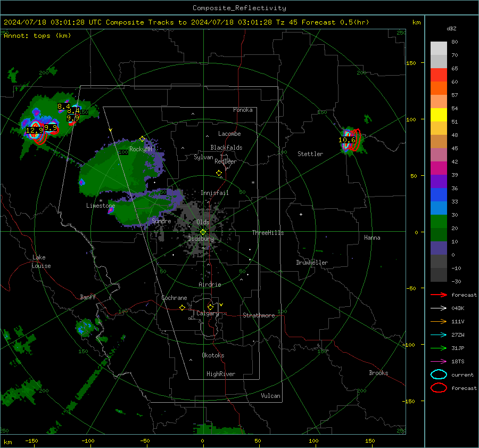Click the Airdrie label
Screen dimensions: 479x448
coord(210,284)
